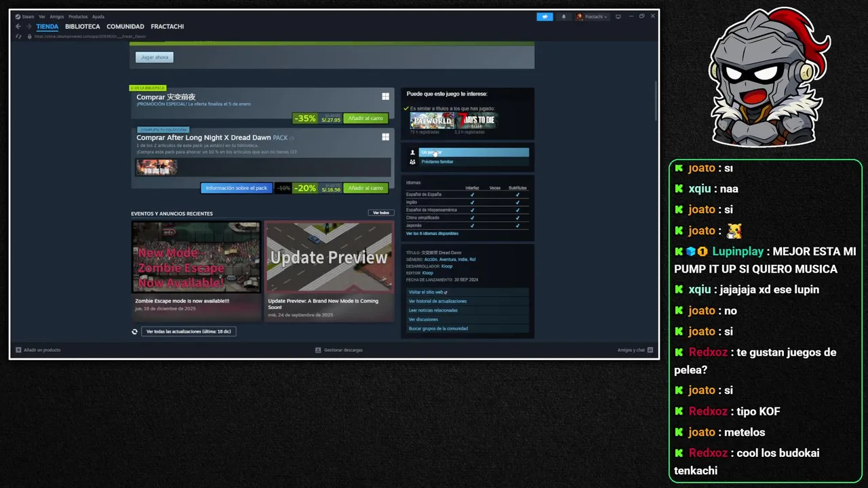Click 'Leer noticias relacionadas'
The height and width of the screenshot is (488, 868).
tap(467, 310)
